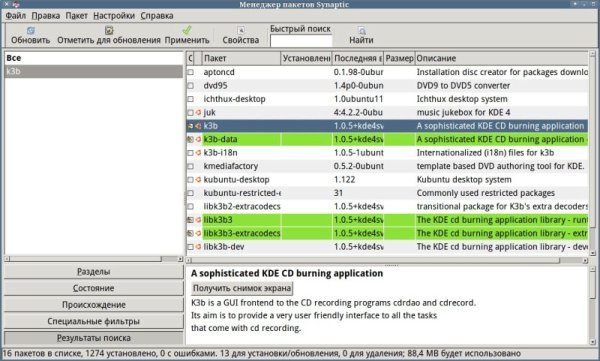Click the Происхождение filter button
This screenshot has height=361, width=600.
[94, 305]
